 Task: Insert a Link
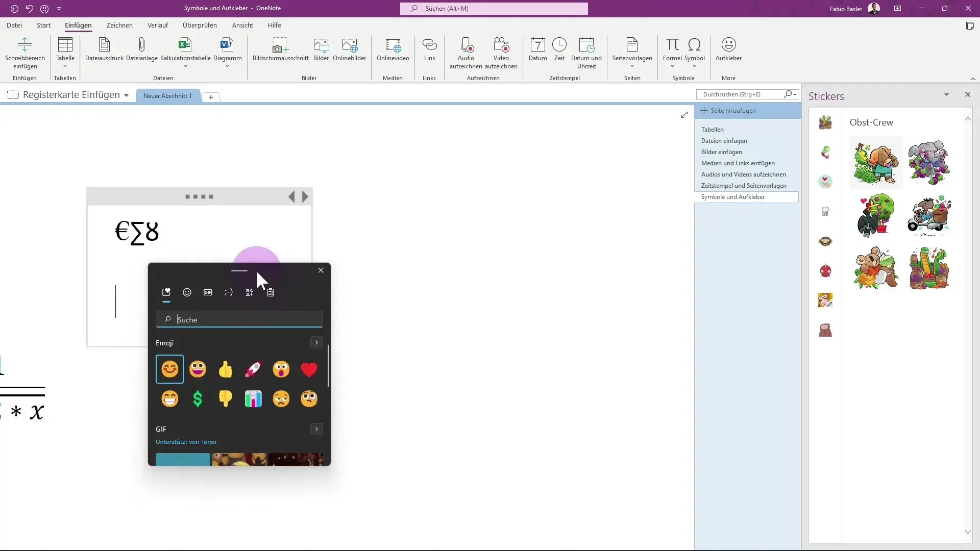[x=430, y=49]
